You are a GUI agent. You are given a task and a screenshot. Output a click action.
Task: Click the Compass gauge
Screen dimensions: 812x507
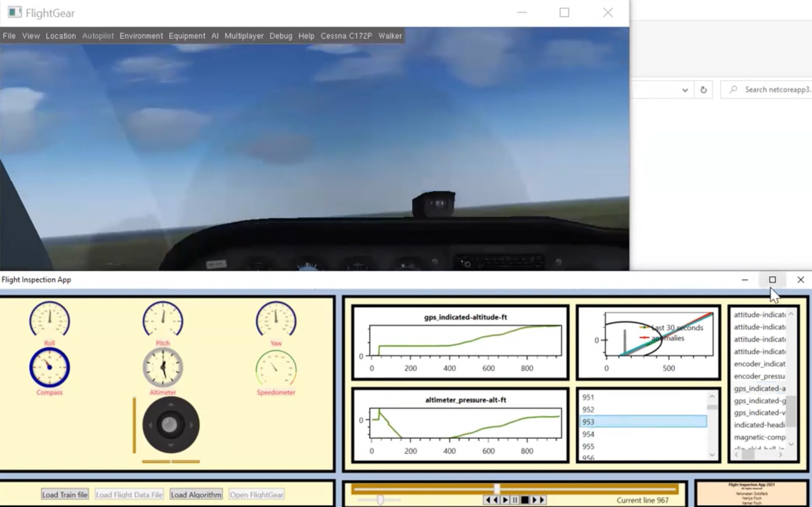point(49,368)
